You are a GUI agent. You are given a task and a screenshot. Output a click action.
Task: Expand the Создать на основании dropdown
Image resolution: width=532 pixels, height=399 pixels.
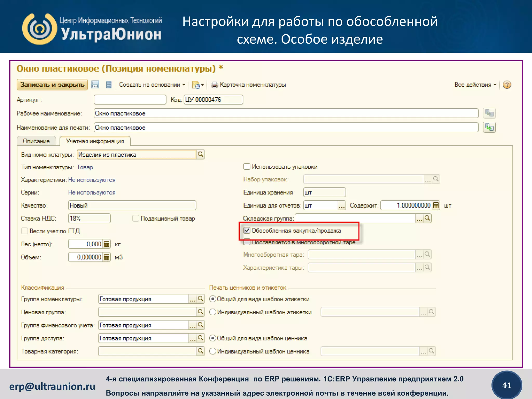point(152,85)
